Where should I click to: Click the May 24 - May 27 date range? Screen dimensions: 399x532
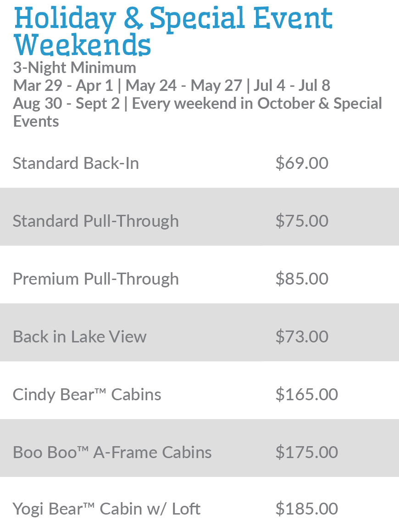[184, 86]
